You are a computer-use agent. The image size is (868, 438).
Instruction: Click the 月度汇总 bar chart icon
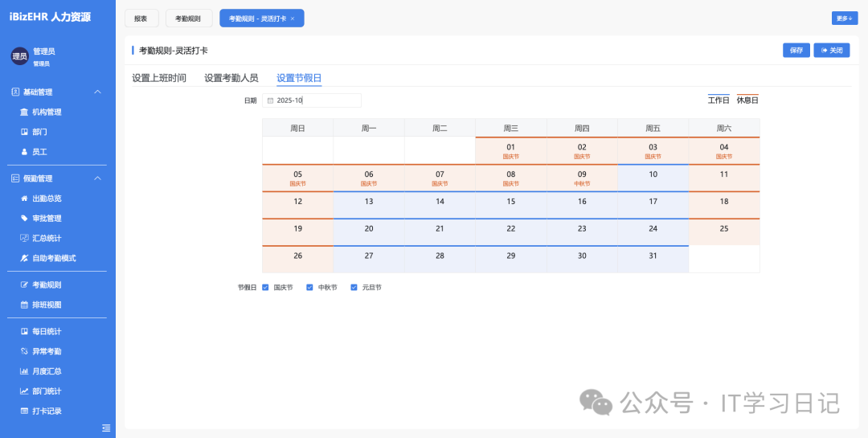[x=24, y=371]
